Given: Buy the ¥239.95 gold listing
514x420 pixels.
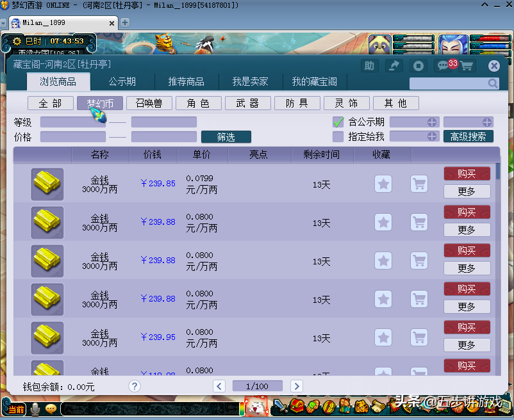Looking at the screenshot, I should (467, 327).
